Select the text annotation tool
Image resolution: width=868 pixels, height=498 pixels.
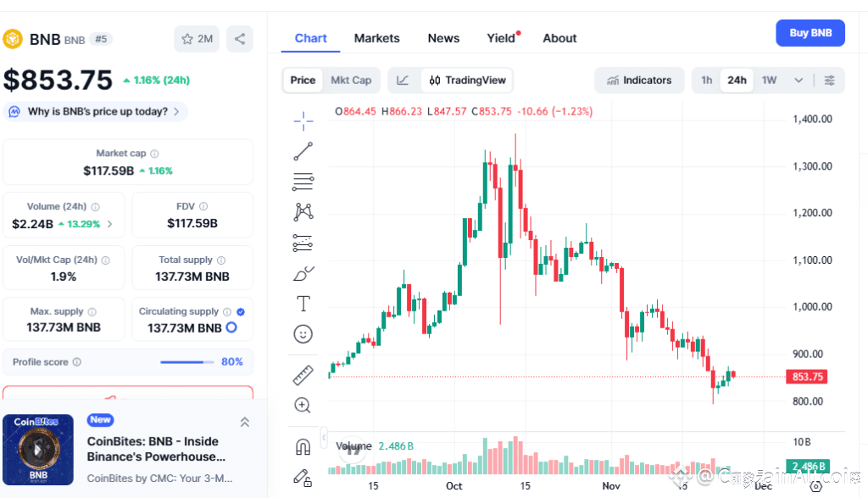coord(303,304)
